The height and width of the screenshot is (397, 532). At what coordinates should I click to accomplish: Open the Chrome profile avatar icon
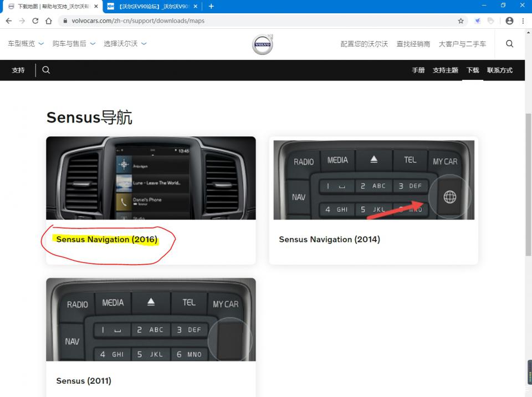click(x=509, y=21)
